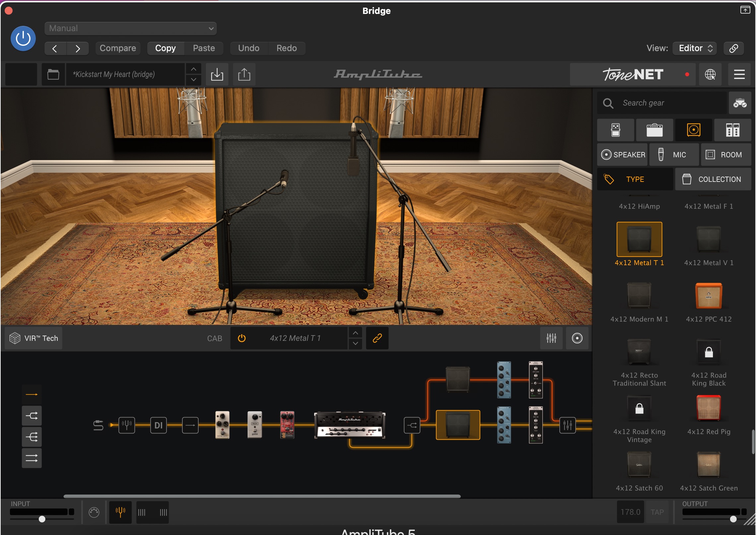Step cab model up with chevron
Viewport: 756px width, 535px height.
pos(355,333)
